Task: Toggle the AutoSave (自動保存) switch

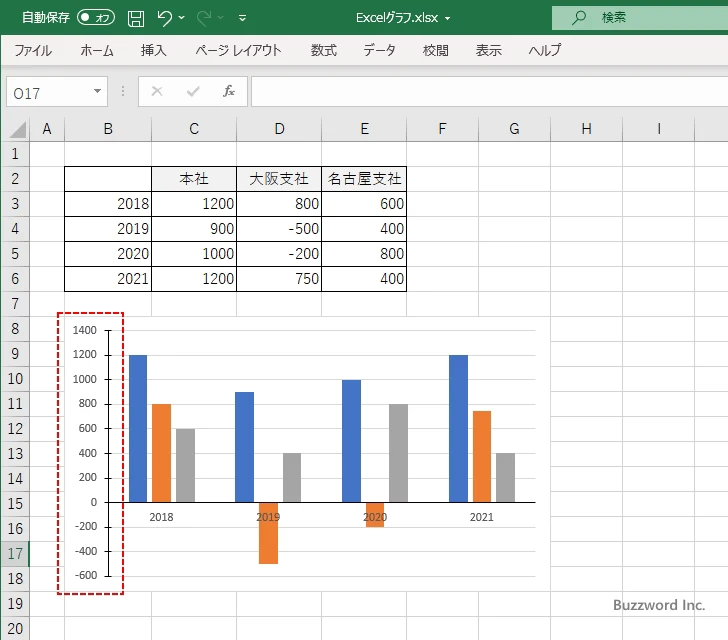Action: 96,18
